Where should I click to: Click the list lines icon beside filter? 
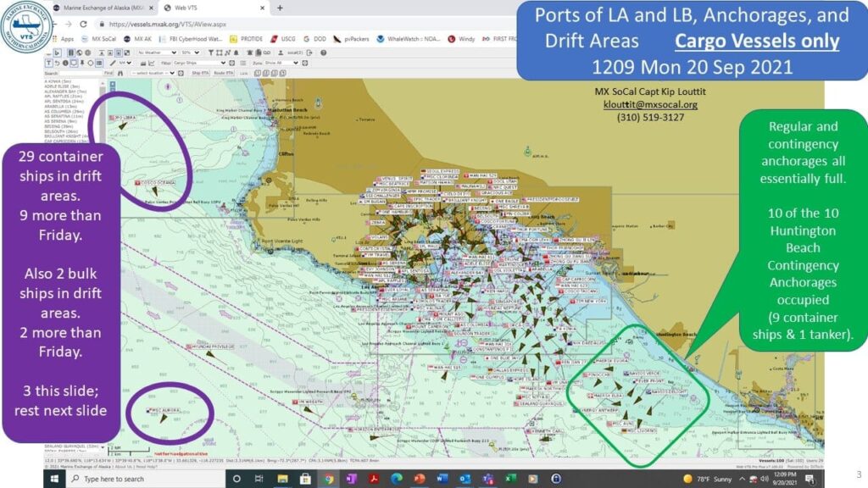(x=243, y=63)
